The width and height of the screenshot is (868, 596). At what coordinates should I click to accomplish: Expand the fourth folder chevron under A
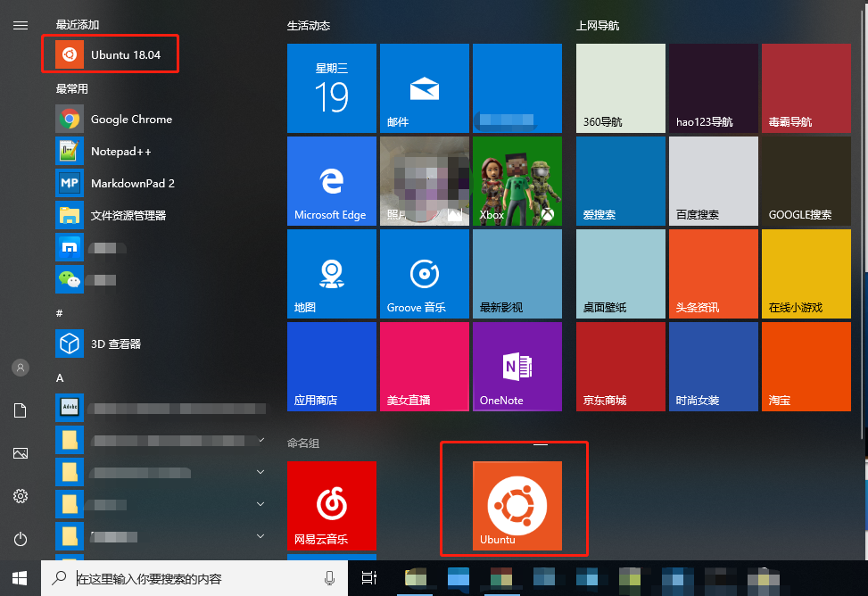click(260, 536)
